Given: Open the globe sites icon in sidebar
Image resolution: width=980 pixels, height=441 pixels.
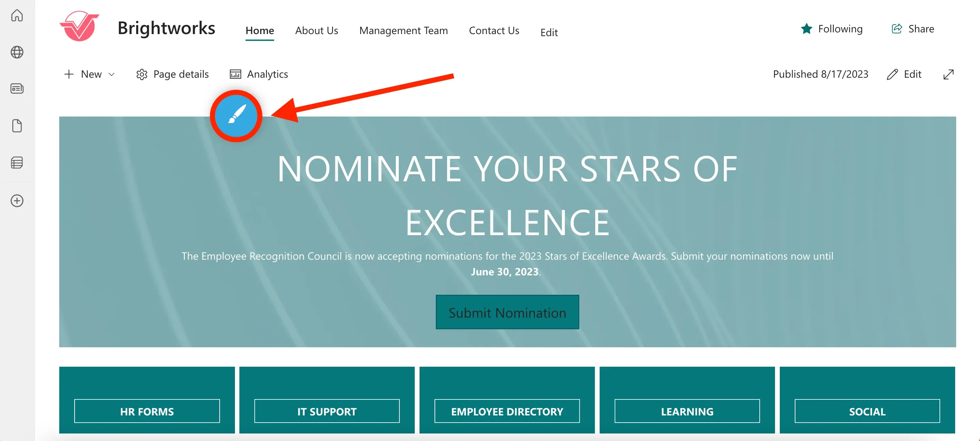Looking at the screenshot, I should point(17,52).
